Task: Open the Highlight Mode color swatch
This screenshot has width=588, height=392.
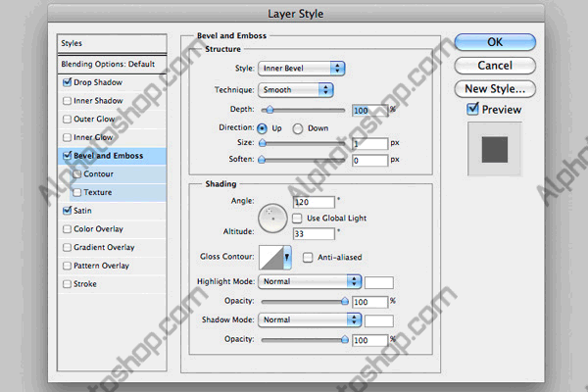Action: (378, 282)
